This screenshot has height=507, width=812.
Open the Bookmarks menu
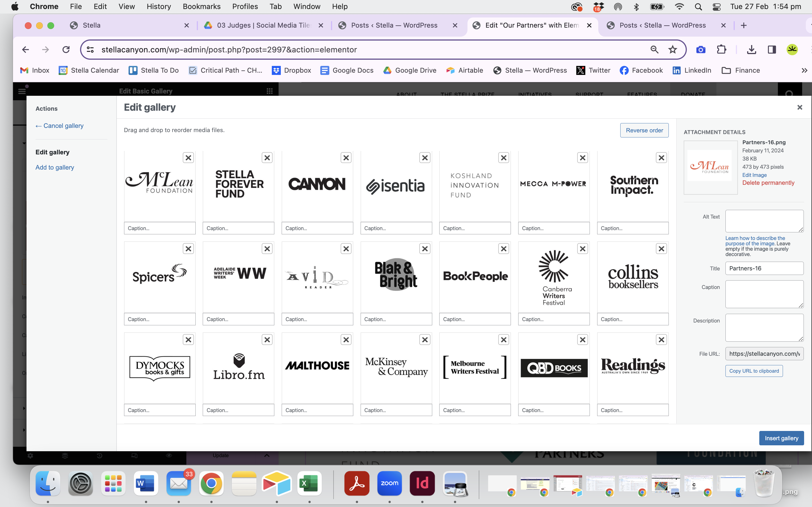click(x=201, y=7)
